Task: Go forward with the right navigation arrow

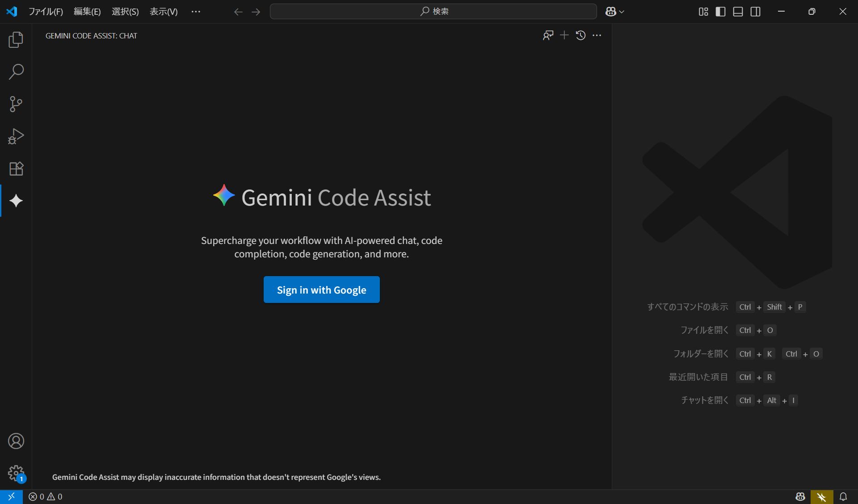Action: click(256, 12)
